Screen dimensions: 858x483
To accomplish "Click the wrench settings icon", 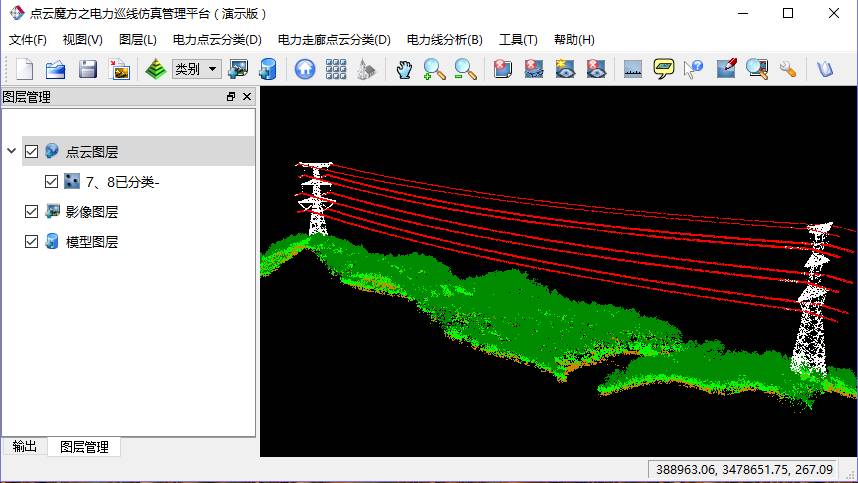I will 788,69.
